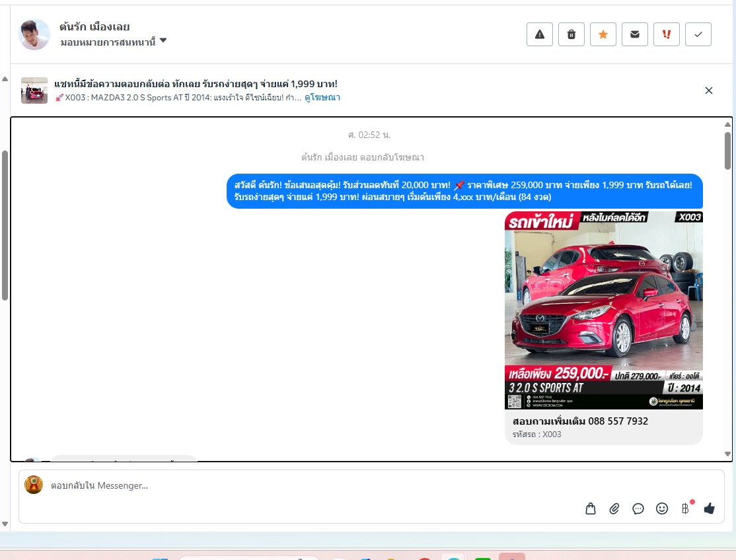This screenshot has width=736, height=560.
Task: Open saved replies speech bubble icon
Action: 638,508
